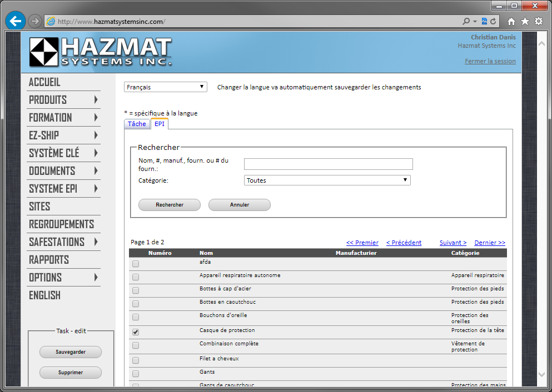This screenshot has width=552, height=392.
Task: Click the Suivant > pagination link
Action: (x=453, y=243)
